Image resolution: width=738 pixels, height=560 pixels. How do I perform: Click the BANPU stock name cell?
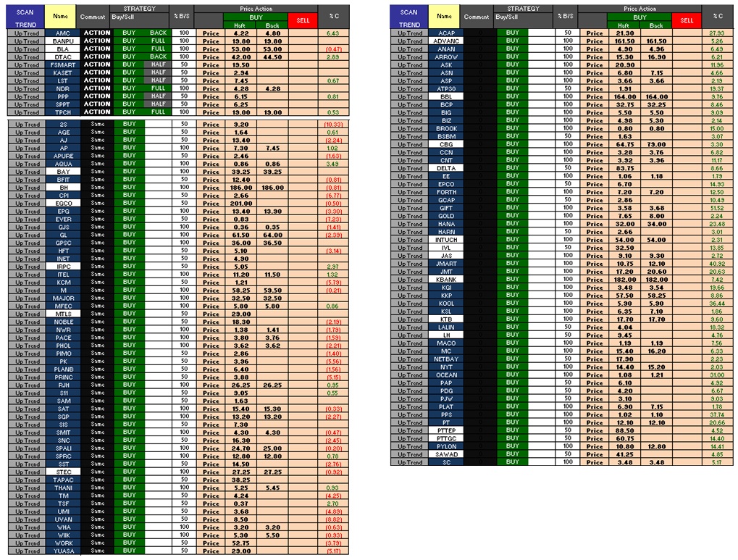coord(62,41)
